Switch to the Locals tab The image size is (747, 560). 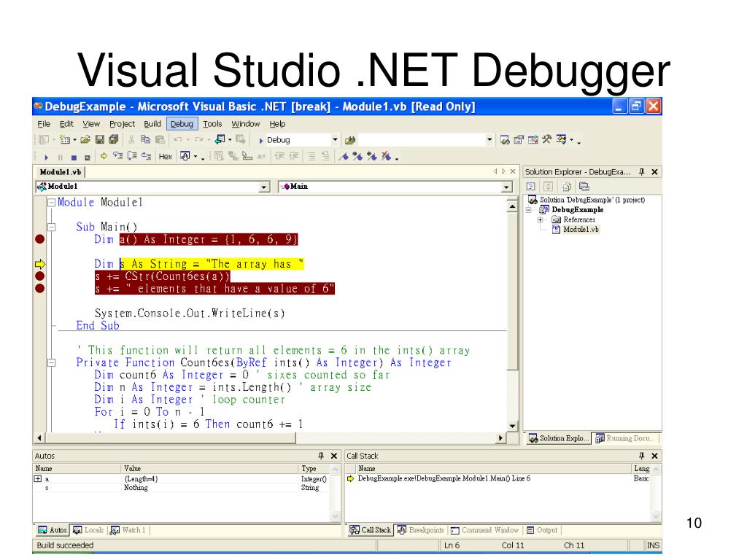click(88, 530)
